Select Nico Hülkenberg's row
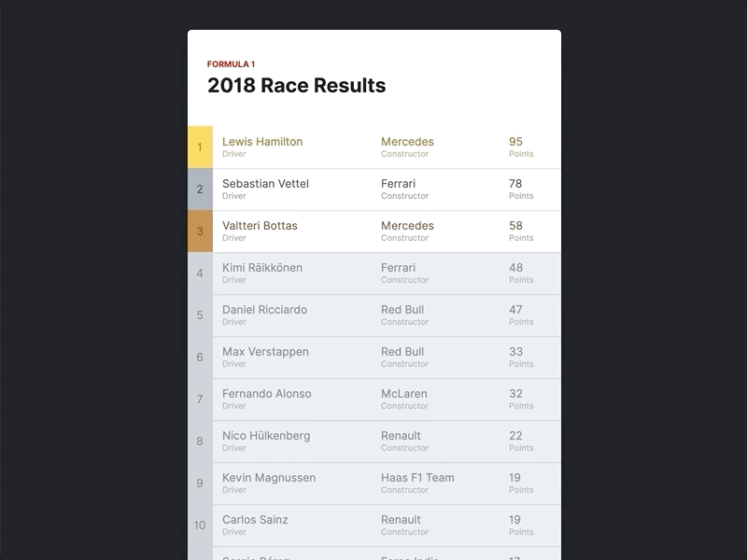The height and width of the screenshot is (560, 747). click(373, 441)
